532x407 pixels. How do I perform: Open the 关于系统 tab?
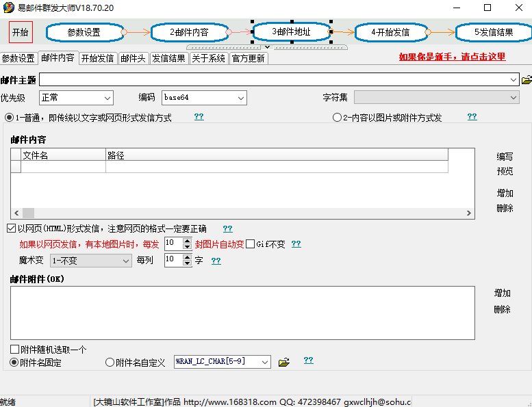(208, 58)
